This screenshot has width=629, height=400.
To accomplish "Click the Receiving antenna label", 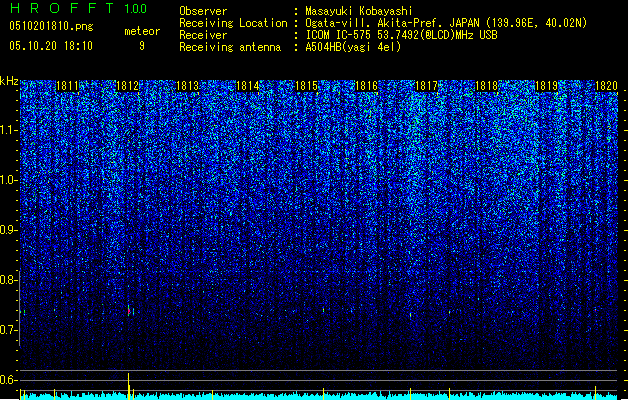I will click(230, 47).
